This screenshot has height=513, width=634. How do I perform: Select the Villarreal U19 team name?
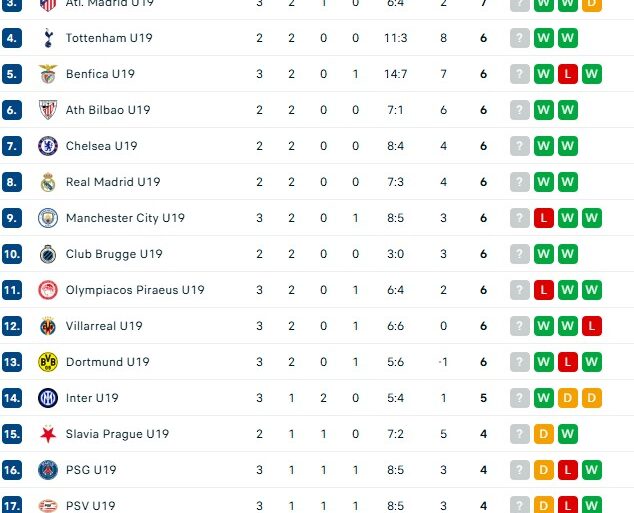pyautogui.click(x=104, y=326)
